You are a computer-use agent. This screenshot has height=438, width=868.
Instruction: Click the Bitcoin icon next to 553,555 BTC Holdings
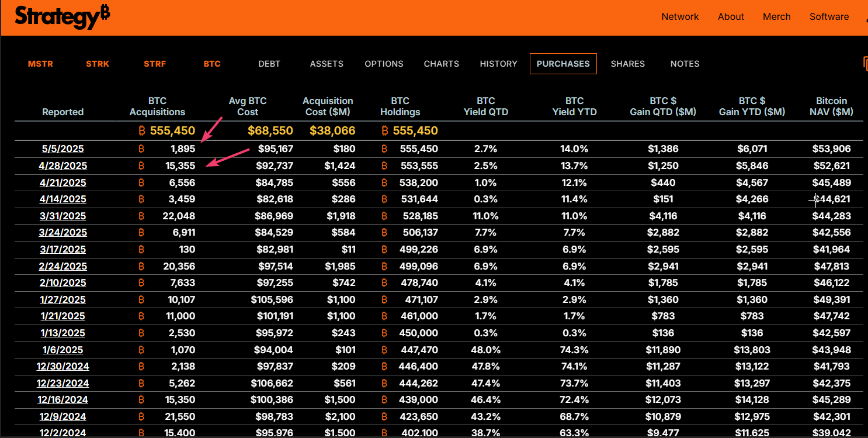pyautogui.click(x=384, y=165)
